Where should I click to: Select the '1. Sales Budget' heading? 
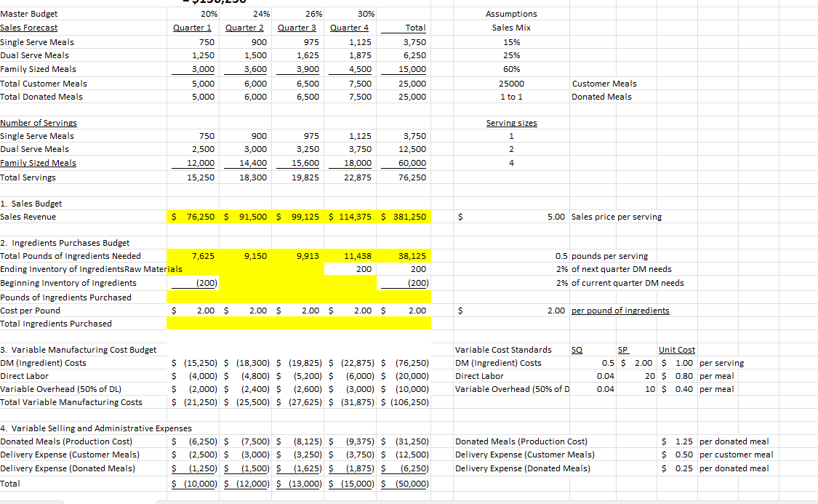click(x=31, y=204)
